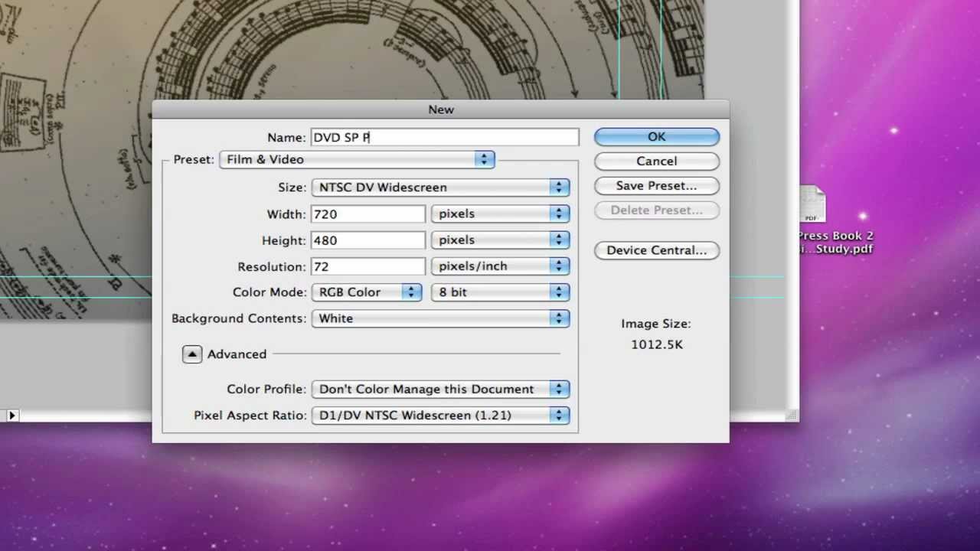Open the Background Contents dropdown showing White
Screen dimensions: 980x551
click(440, 318)
